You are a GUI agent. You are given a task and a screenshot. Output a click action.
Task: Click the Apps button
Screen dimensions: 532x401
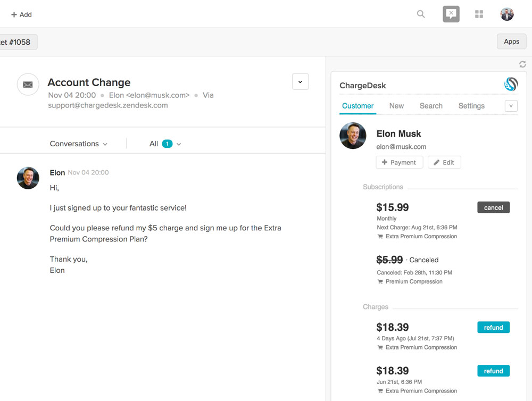click(511, 41)
